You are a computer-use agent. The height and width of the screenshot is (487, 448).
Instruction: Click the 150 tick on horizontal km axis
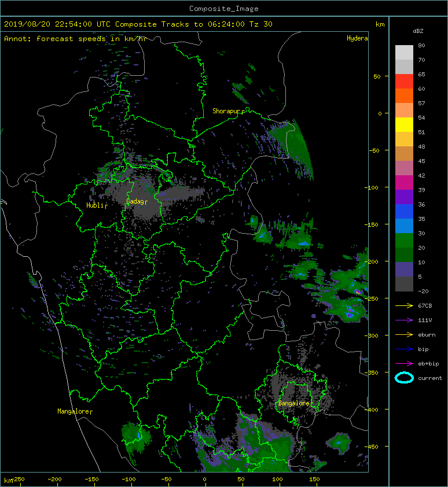pyautogui.click(x=314, y=479)
